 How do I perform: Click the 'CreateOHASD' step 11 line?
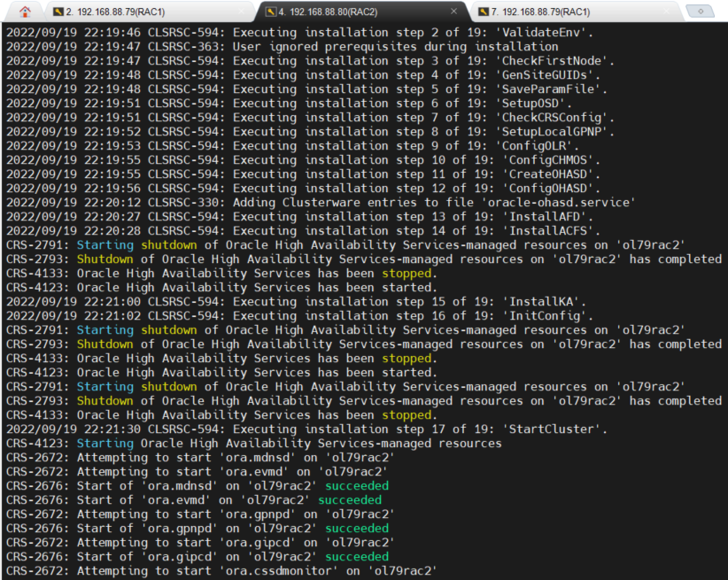point(304,174)
